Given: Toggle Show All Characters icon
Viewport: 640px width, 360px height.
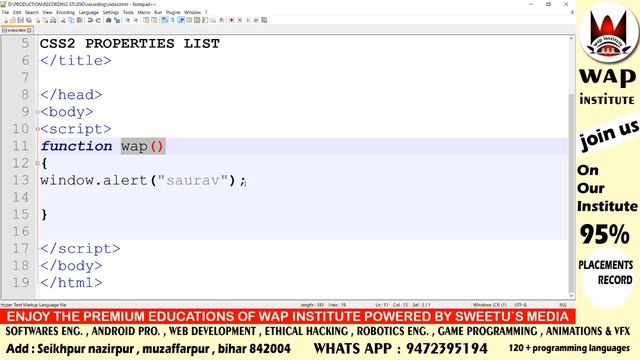Looking at the screenshot, I should tap(172, 20).
